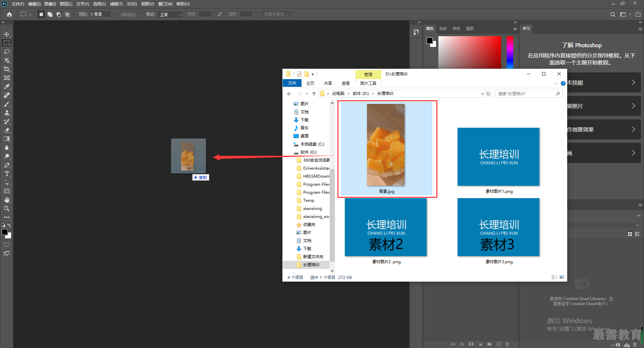This screenshot has width=644, height=348.
Task: Pick a red shade in color field
Action: [470, 53]
